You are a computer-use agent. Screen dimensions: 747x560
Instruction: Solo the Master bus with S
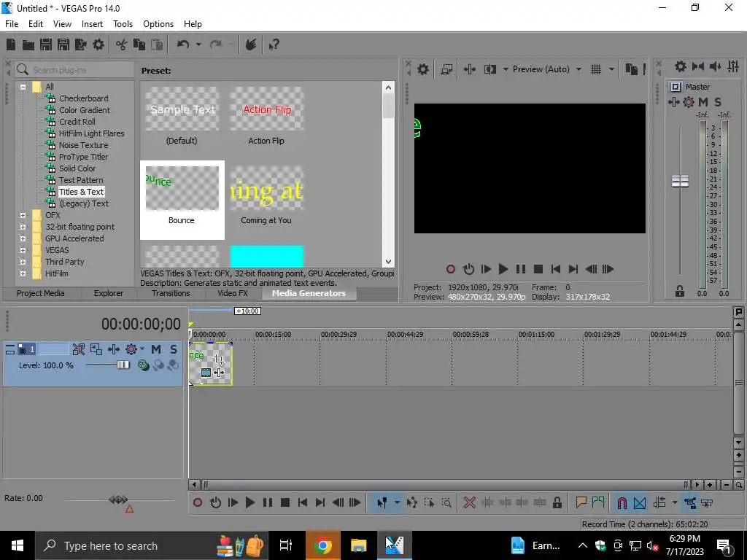718,102
